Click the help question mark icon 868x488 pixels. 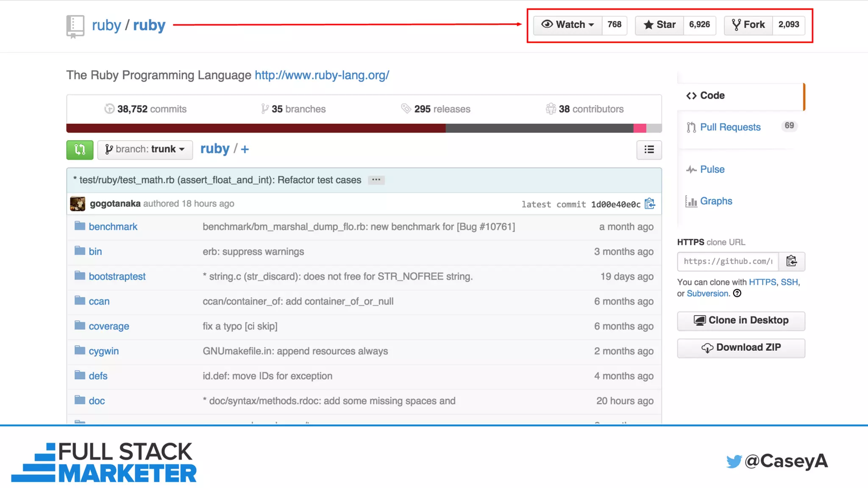point(737,293)
